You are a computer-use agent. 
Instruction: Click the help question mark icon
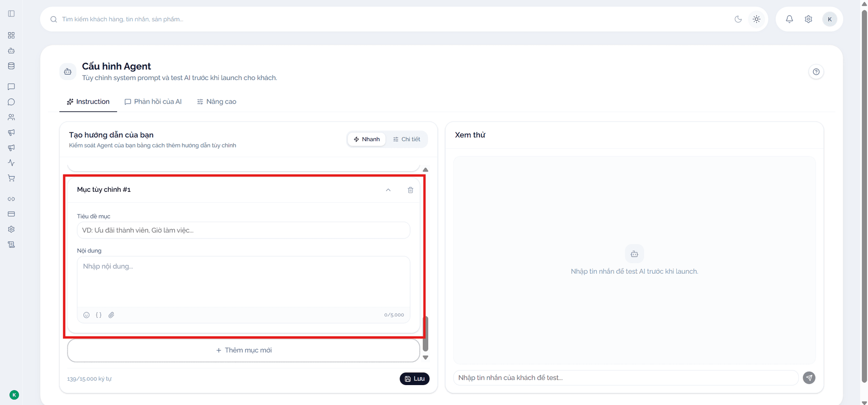(816, 71)
